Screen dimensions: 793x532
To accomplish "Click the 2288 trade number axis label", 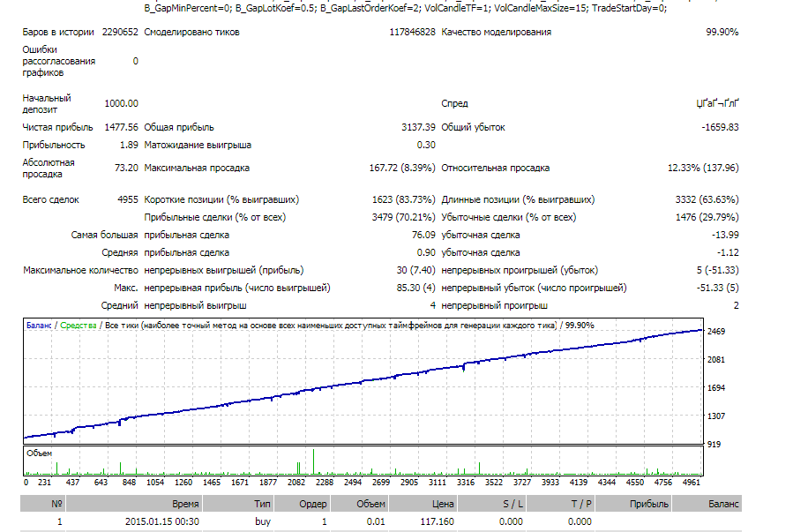I will click(x=325, y=482).
